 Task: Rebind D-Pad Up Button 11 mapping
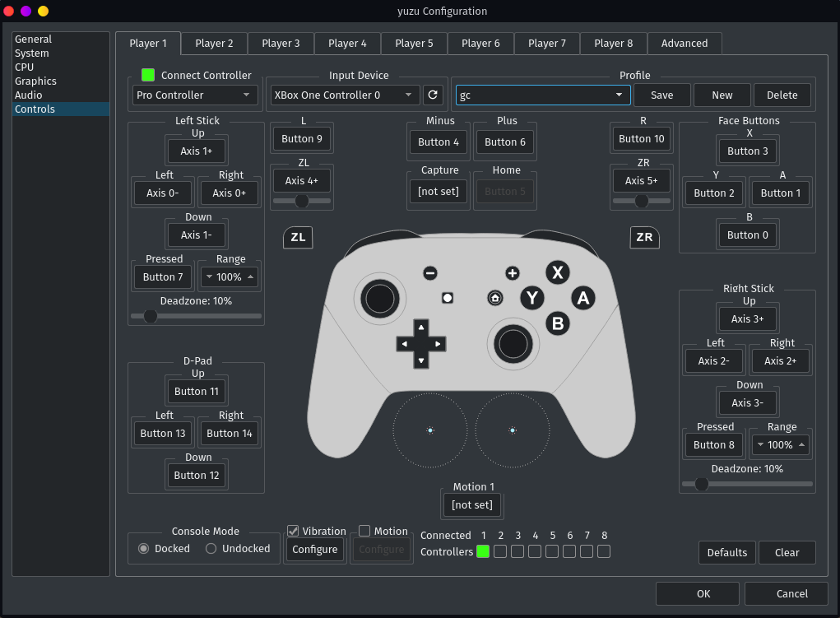click(196, 391)
